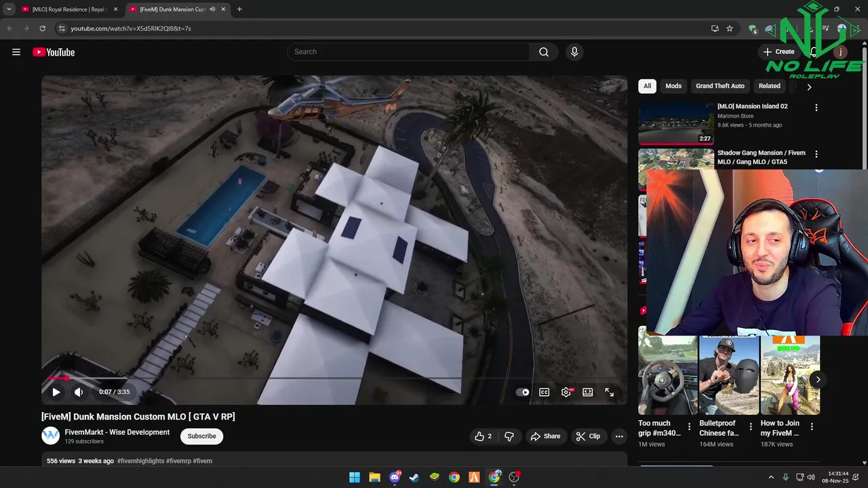
Task: Switch to the Royal Residence browser tab
Action: [x=68, y=9]
